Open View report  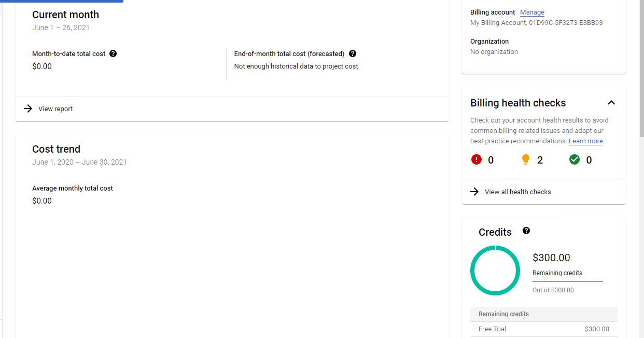(x=55, y=109)
